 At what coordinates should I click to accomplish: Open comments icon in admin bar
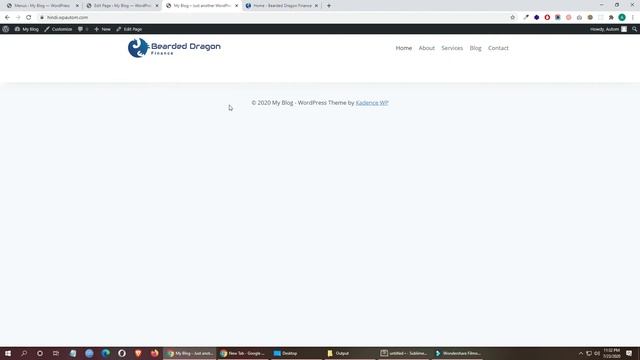click(x=82, y=29)
